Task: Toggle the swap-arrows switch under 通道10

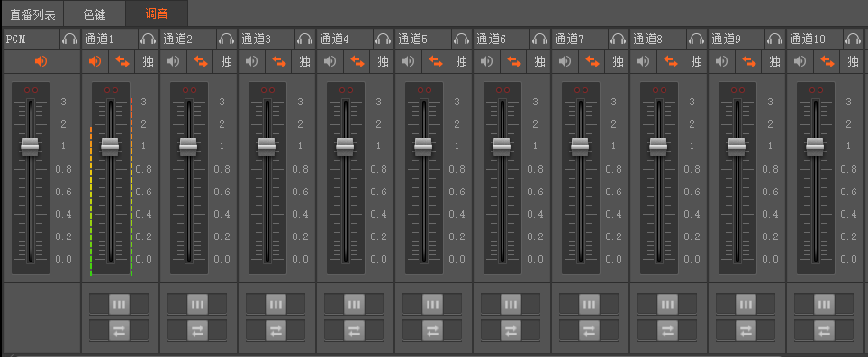Action: click(x=824, y=331)
